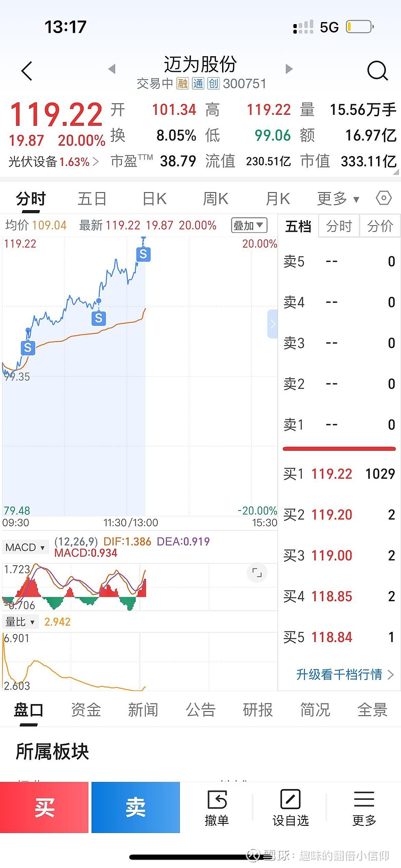Go to previous stock with left triangle
Viewport: 401px width, 868px height.
(112, 69)
